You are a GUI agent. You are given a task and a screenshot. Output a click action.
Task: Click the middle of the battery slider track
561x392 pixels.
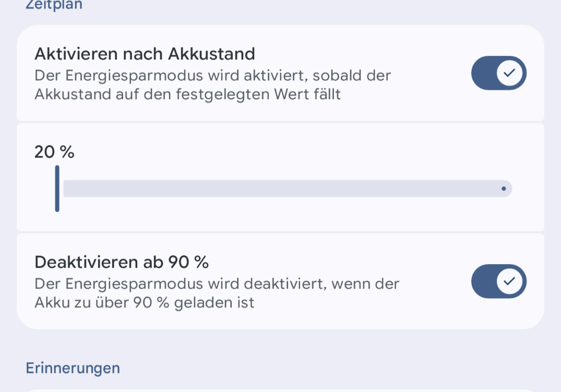(287, 188)
